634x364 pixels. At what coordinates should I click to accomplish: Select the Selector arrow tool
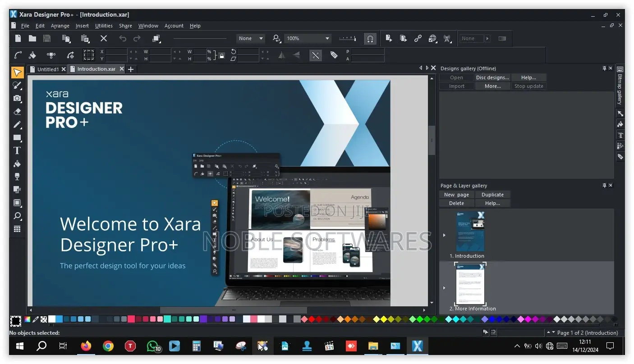click(x=17, y=73)
